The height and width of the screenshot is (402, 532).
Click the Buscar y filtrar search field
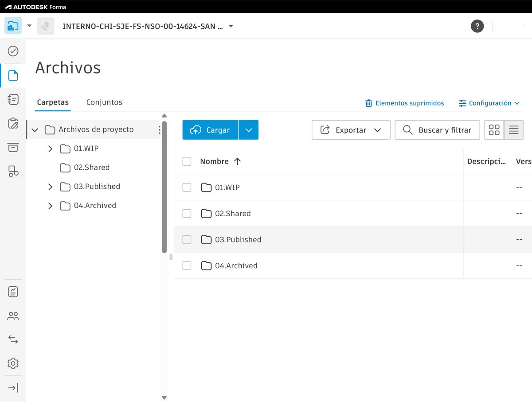pyautogui.click(x=437, y=130)
